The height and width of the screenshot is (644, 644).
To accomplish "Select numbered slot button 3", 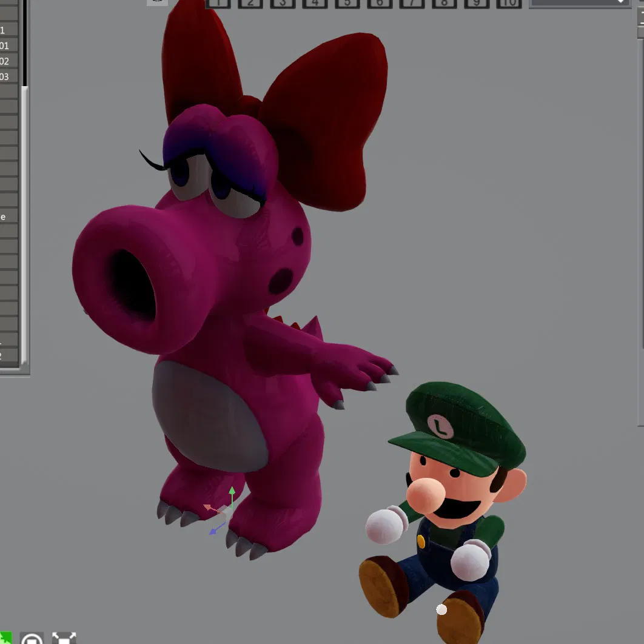I will click(283, 4).
